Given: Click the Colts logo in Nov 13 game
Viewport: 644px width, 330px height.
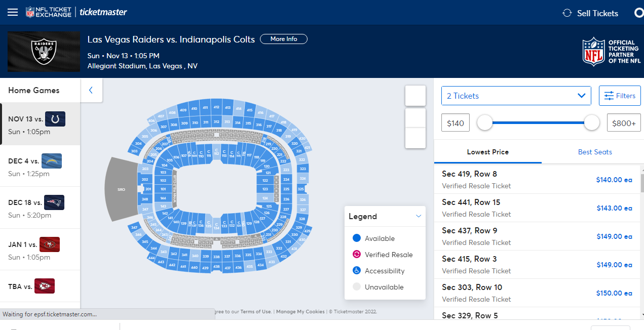Looking at the screenshot, I should coord(55,119).
